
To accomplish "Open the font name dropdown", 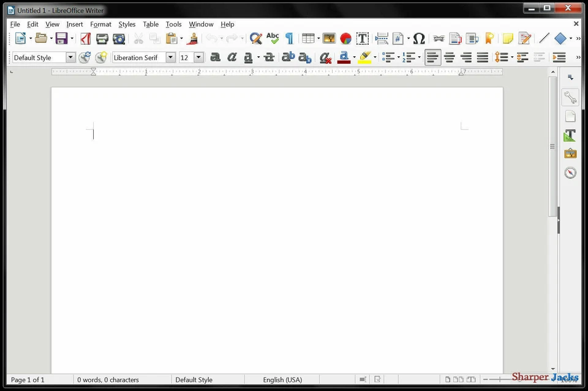I will (170, 57).
